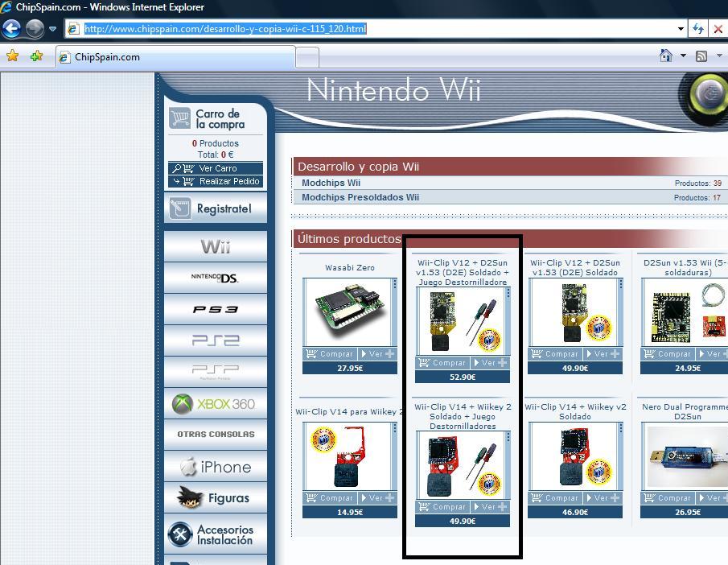Select the PS3 category

(216, 309)
